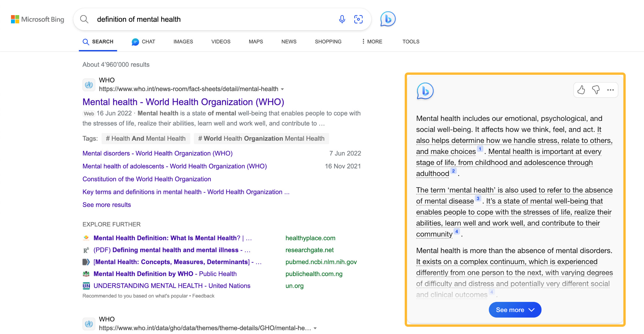
Task: Switch to the IMAGES tab
Action: coord(183,42)
